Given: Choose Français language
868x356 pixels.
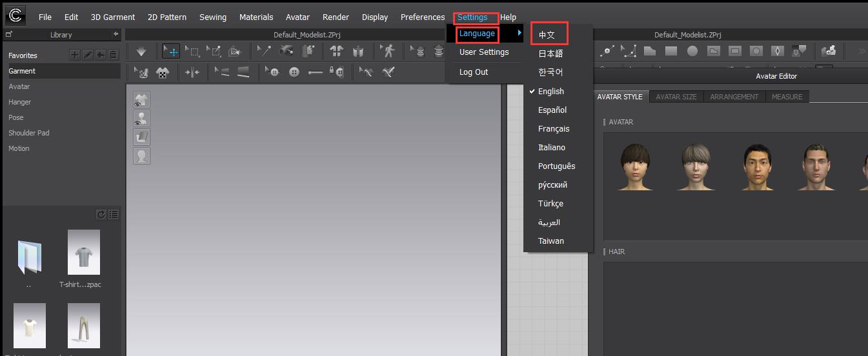Looking at the screenshot, I should point(554,129).
